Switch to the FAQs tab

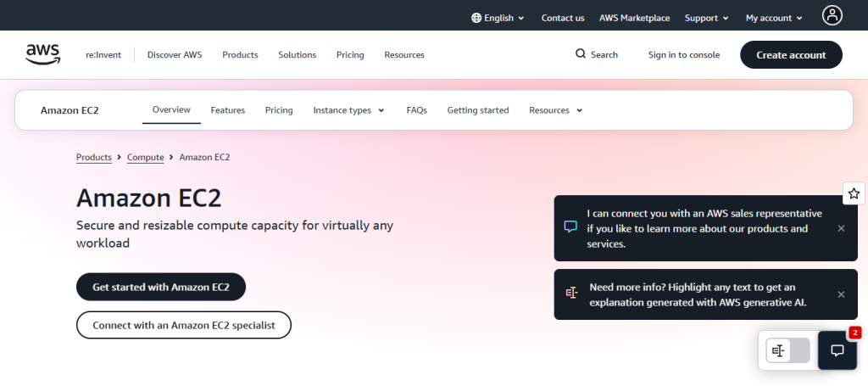point(417,110)
